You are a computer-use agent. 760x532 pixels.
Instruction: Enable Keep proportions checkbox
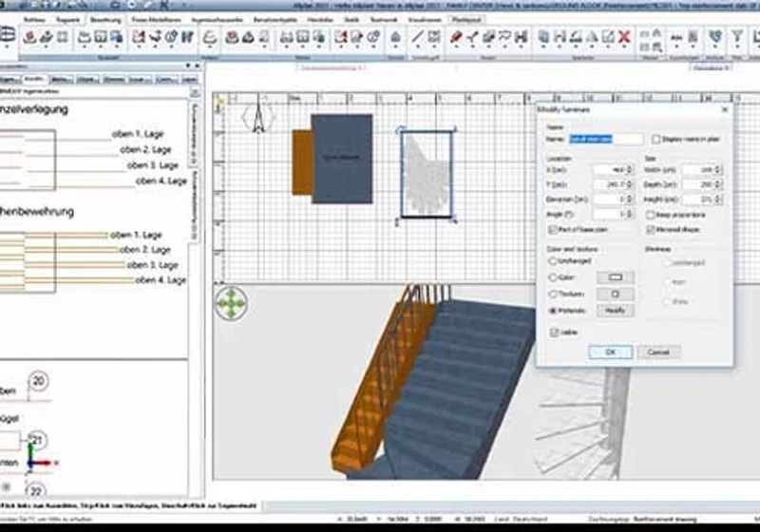650,215
